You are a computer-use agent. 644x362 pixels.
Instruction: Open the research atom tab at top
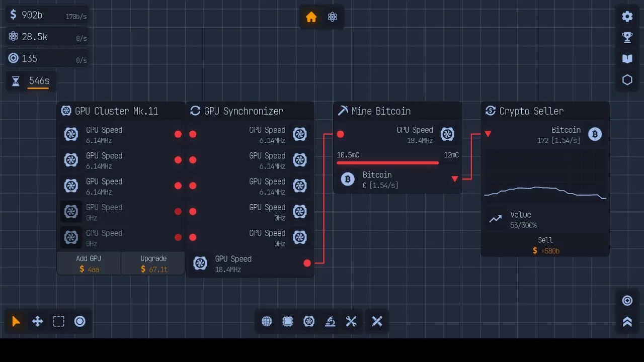(x=333, y=17)
